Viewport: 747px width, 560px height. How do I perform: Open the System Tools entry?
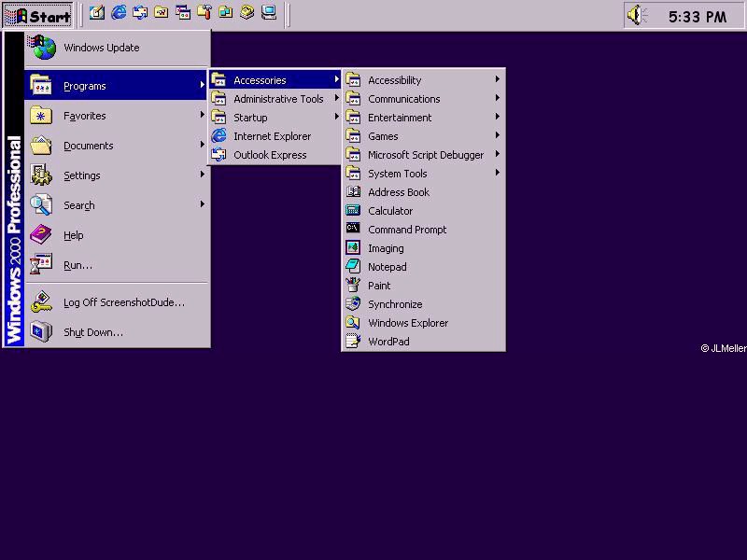point(423,173)
